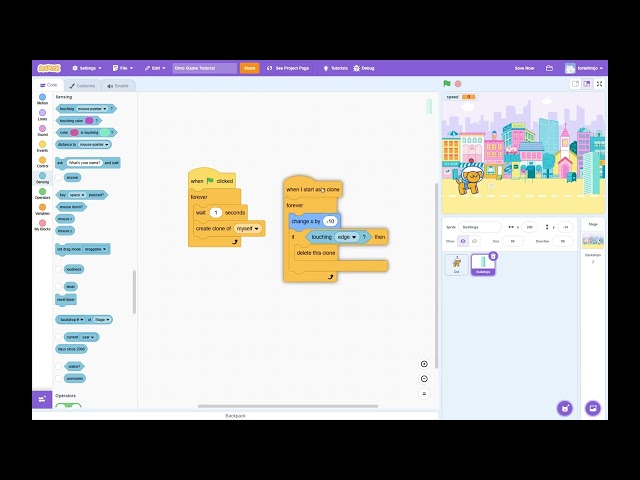
Task: Tick the loudness reporter checkbox
Action: (x=59, y=269)
